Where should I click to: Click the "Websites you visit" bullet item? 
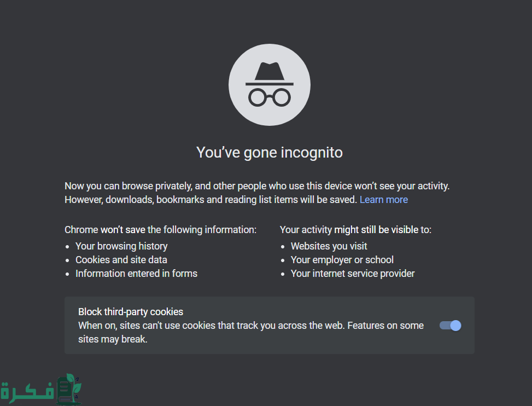coord(329,246)
